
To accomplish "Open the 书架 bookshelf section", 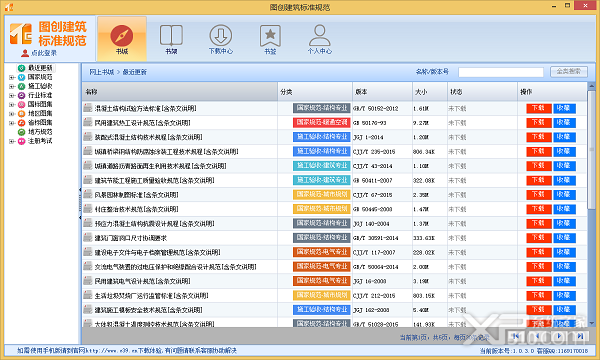I will pyautogui.click(x=171, y=39).
